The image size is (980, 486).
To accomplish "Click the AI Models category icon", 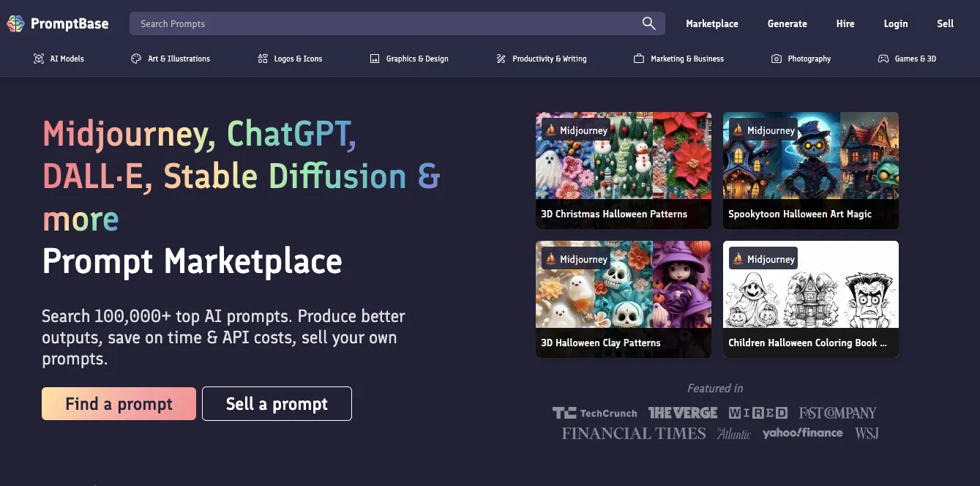I will click(x=39, y=59).
